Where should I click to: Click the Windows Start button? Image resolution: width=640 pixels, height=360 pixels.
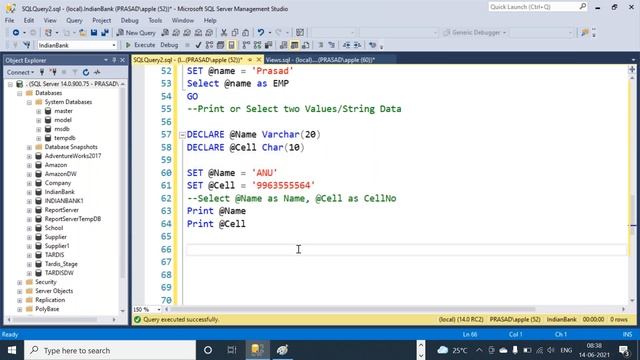[x=12, y=350]
